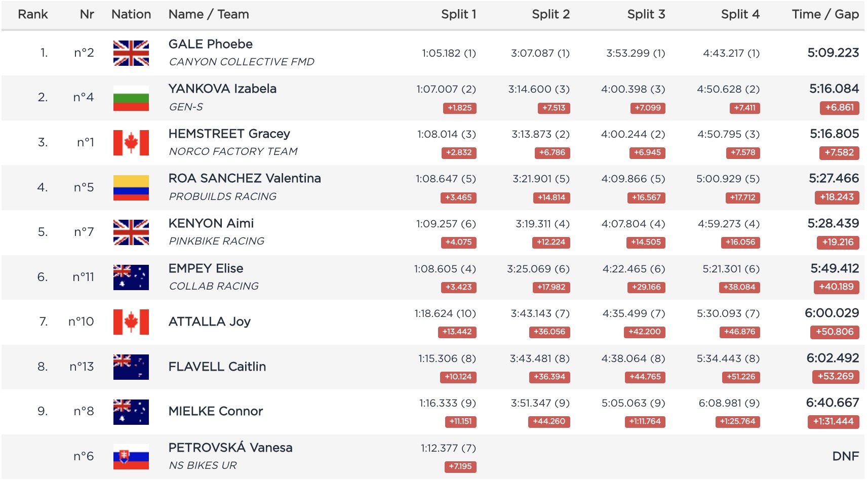
Task: Click the New Zealand flag beside FLAVELL Caitlin
Action: [x=131, y=367]
